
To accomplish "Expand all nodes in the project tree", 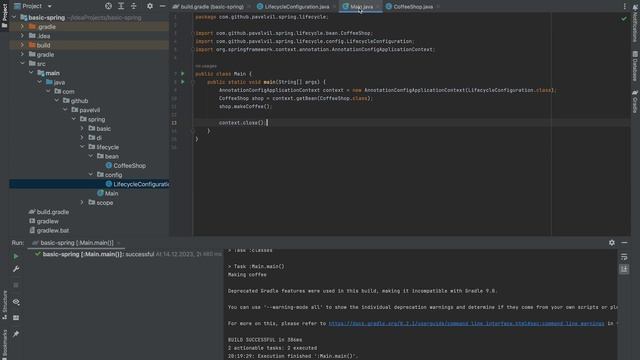I will point(121,6).
